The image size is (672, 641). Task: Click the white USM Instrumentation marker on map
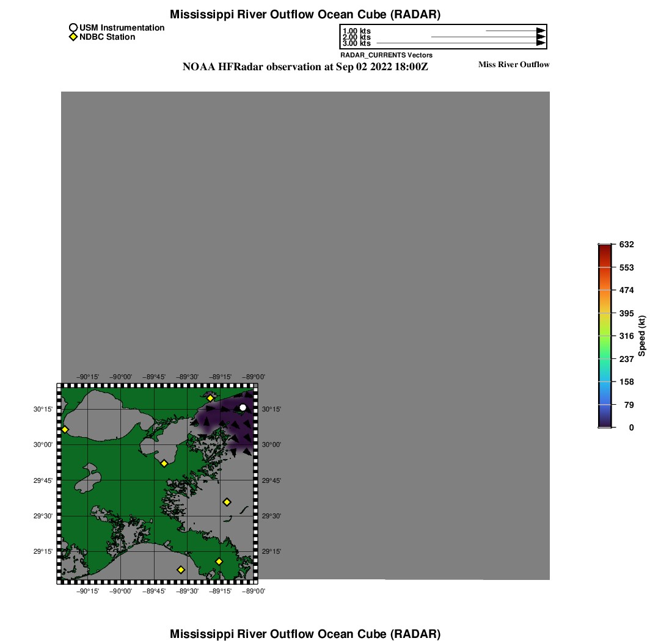click(x=243, y=407)
